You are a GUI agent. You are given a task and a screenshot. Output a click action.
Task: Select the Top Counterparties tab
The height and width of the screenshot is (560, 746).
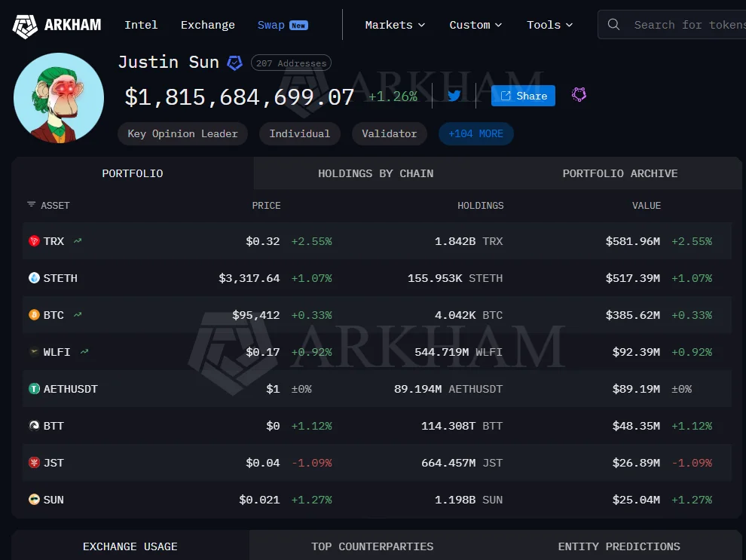point(372,546)
